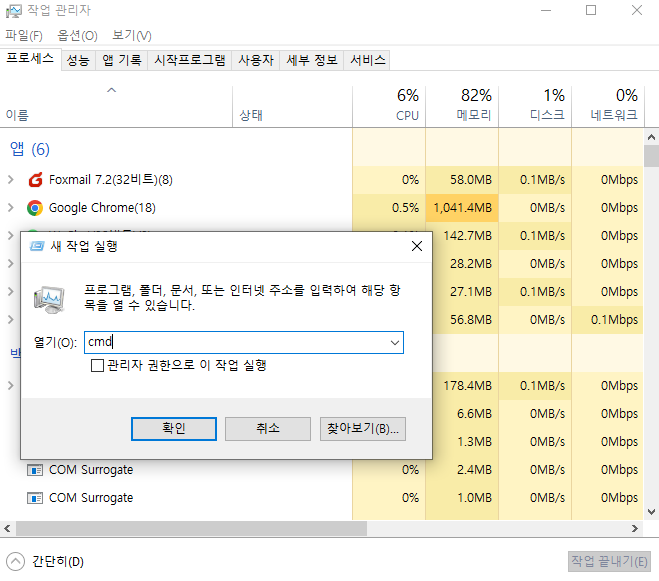
Task: Switch to the 시작프로그램 tab
Action: point(189,60)
